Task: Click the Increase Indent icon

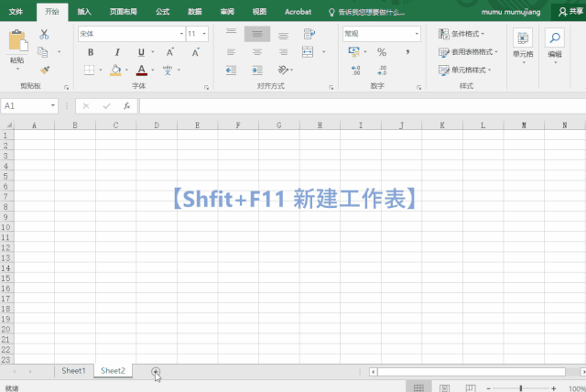Action: click(257, 70)
